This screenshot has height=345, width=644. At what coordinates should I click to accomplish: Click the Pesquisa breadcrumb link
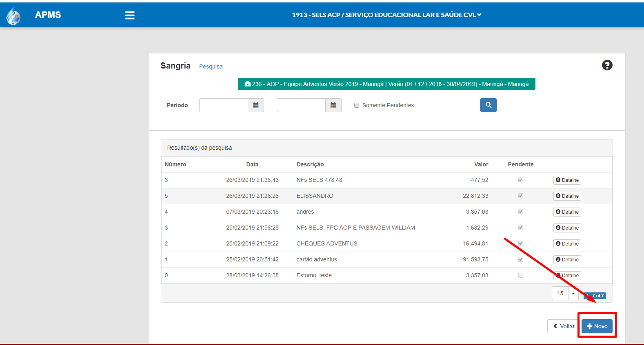pyautogui.click(x=211, y=66)
